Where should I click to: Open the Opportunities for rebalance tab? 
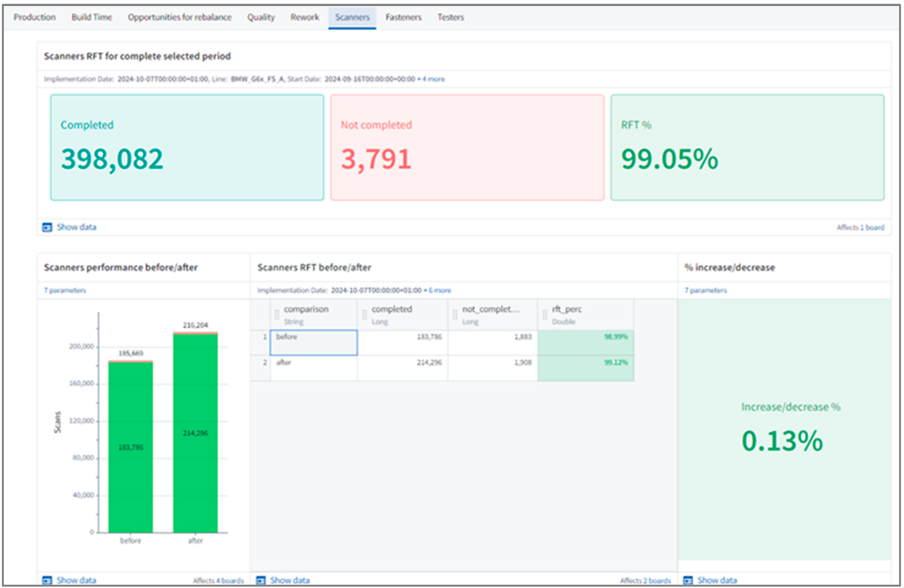[179, 17]
